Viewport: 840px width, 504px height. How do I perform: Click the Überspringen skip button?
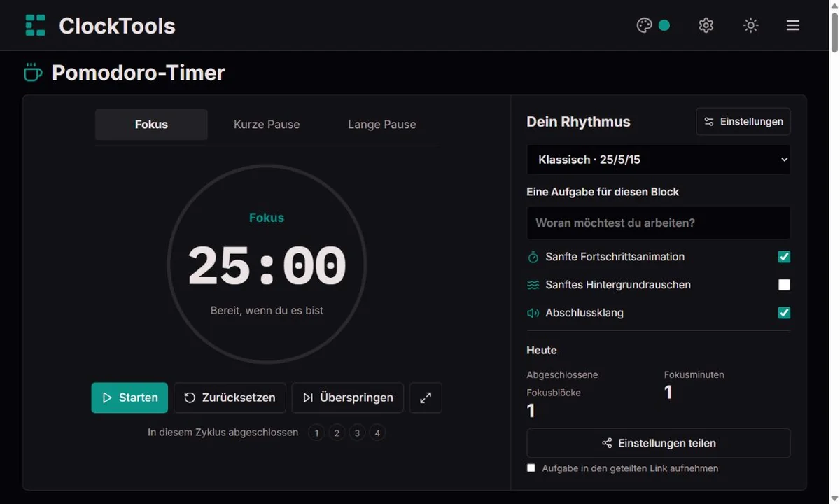(x=348, y=398)
